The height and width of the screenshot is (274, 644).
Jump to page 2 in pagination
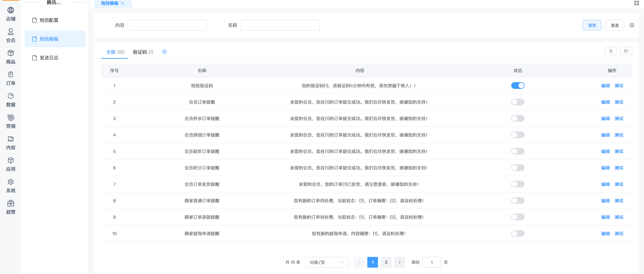(386, 262)
